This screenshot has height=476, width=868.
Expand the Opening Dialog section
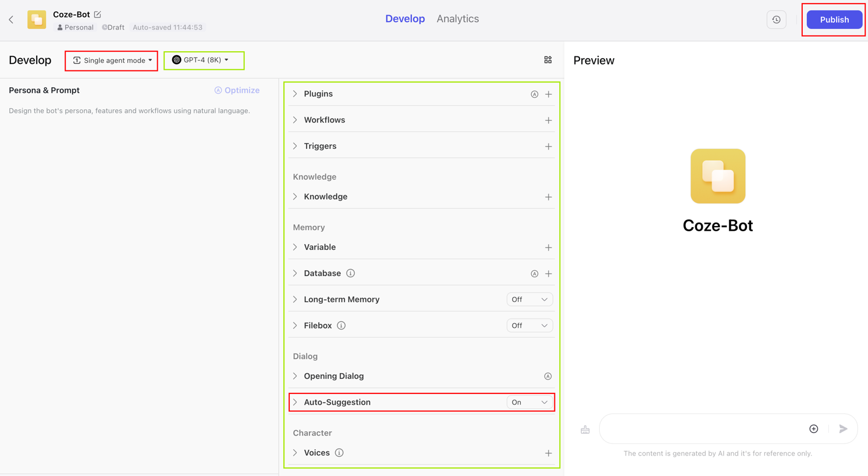[x=295, y=376]
